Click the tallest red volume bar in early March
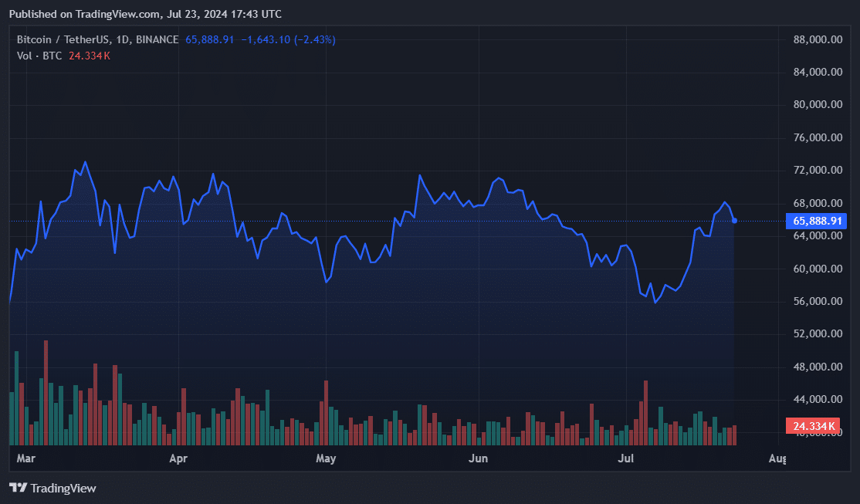Image resolution: width=860 pixels, height=504 pixels. 46,393
